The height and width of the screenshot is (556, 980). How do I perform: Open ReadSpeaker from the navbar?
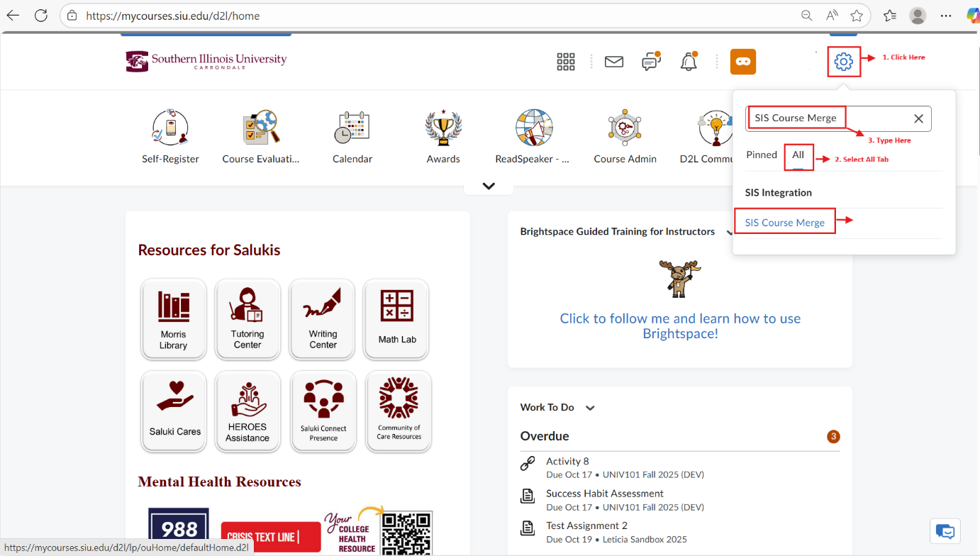(x=533, y=136)
